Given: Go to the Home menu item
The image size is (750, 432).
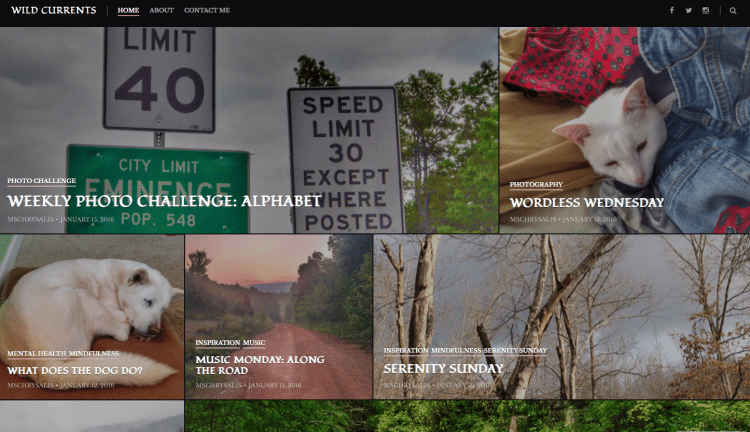Looking at the screenshot, I should pos(128,10).
